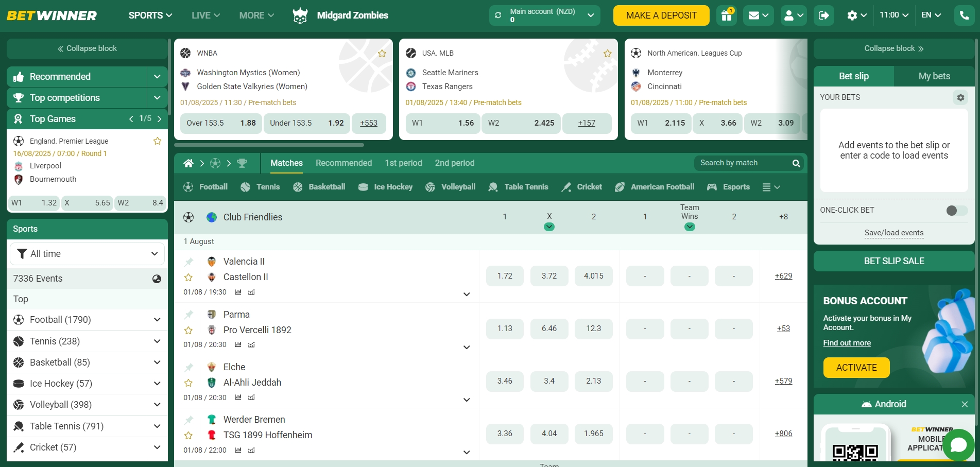Pin the Werder Bremen match
This screenshot has width=980, height=467.
tap(189, 420)
